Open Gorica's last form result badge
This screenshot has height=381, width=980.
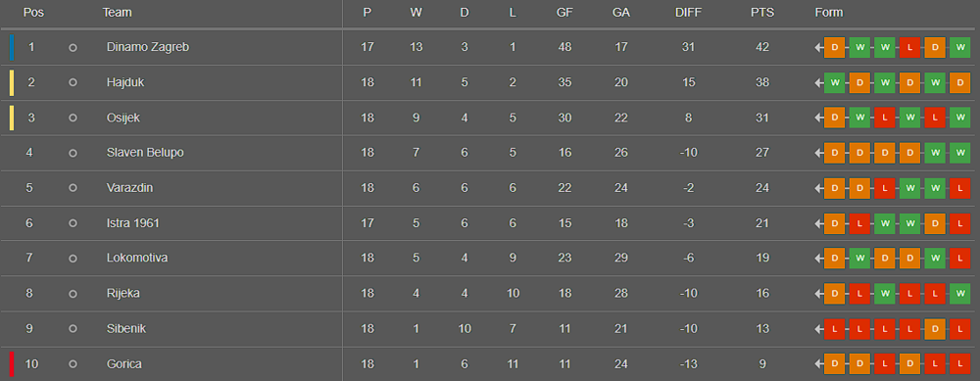[x=959, y=364]
